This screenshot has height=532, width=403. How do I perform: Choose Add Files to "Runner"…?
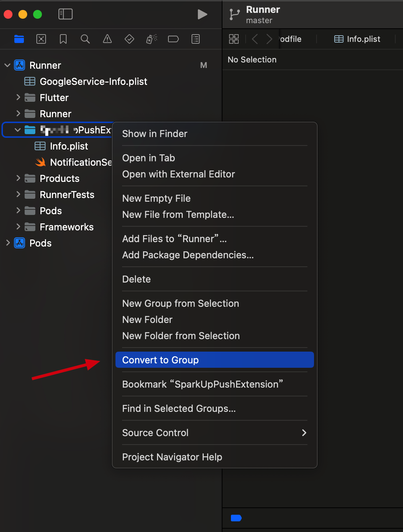pos(215,239)
